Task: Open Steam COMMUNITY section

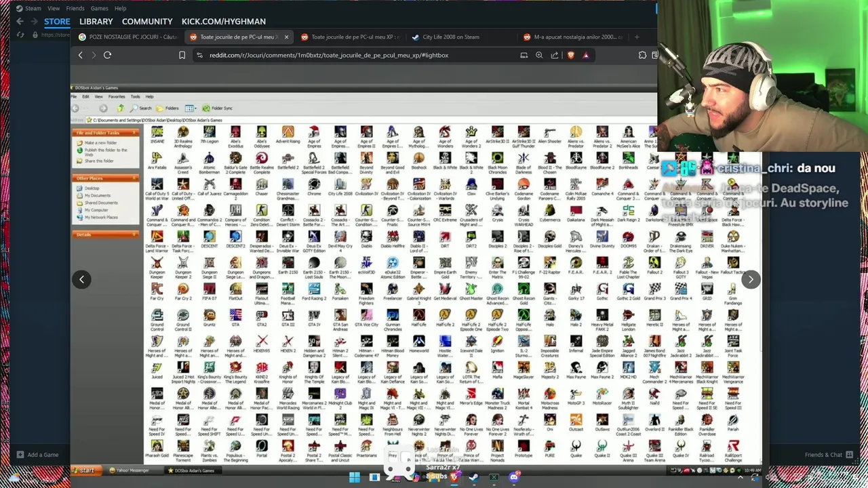Action: [x=147, y=22]
